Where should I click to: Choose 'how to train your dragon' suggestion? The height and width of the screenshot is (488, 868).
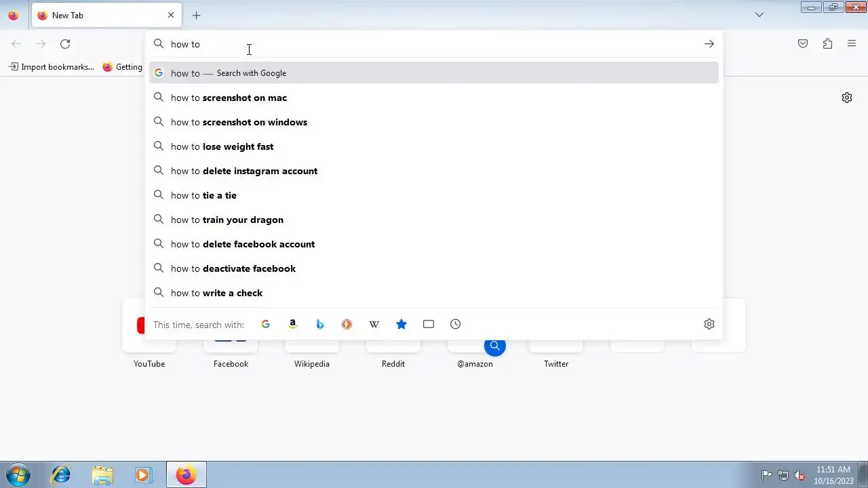coord(434,220)
